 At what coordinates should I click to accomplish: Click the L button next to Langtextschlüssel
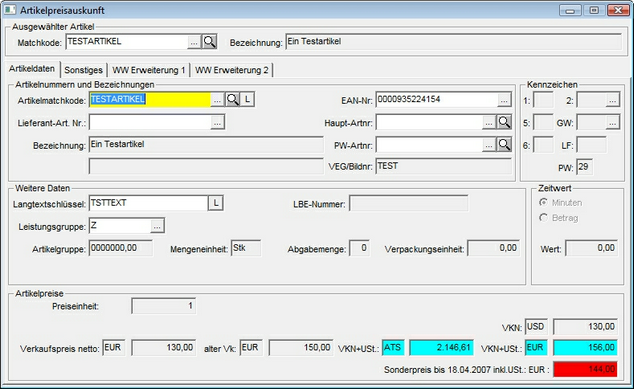click(x=216, y=203)
